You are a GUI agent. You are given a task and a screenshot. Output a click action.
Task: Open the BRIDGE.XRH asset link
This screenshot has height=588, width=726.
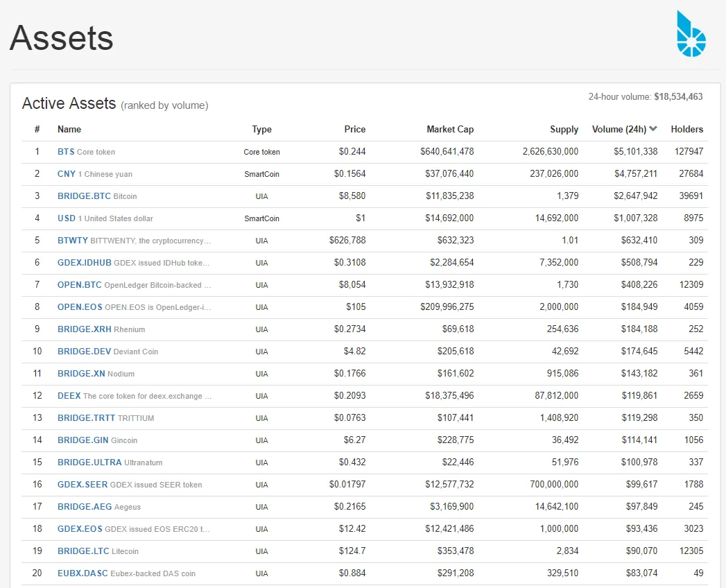click(85, 329)
